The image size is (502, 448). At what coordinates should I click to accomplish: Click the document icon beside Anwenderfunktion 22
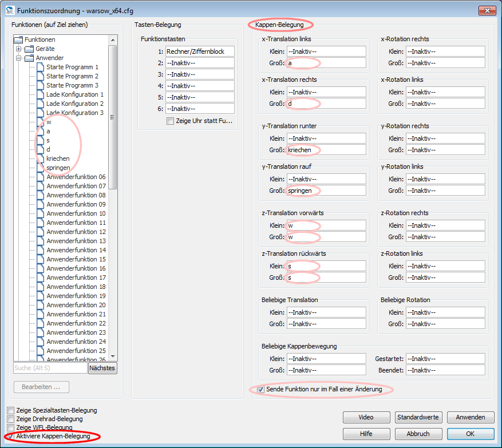(x=40, y=323)
